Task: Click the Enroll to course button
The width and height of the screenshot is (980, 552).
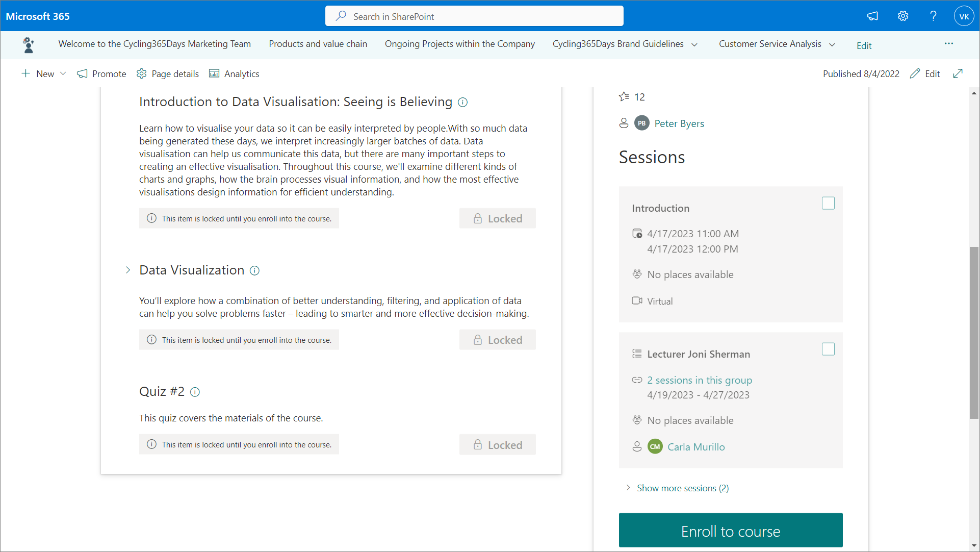Action: point(730,531)
